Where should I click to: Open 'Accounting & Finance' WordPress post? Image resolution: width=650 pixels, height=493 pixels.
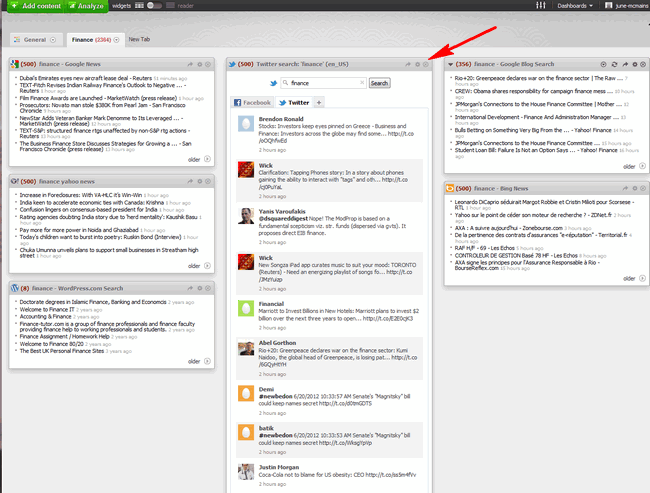[46, 316]
